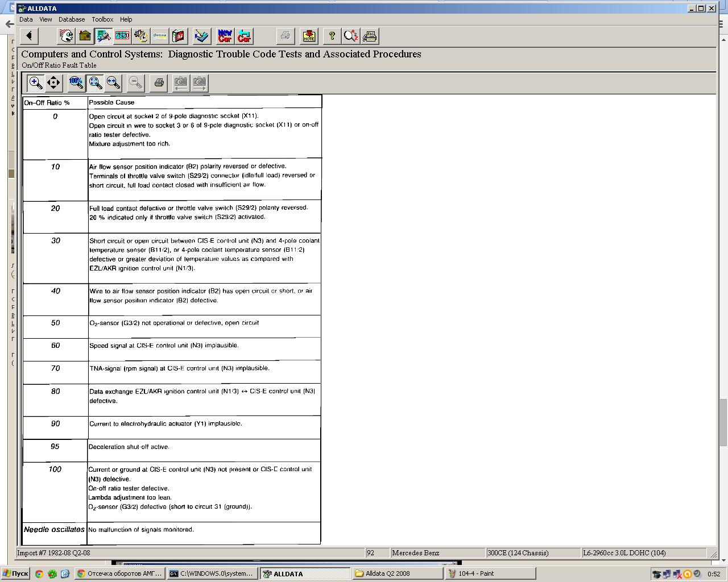
Task: Open the Data menu
Action: click(26, 19)
